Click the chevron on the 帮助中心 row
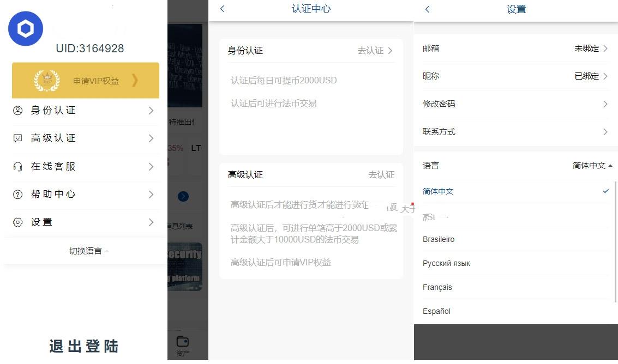 pyautogui.click(x=151, y=194)
